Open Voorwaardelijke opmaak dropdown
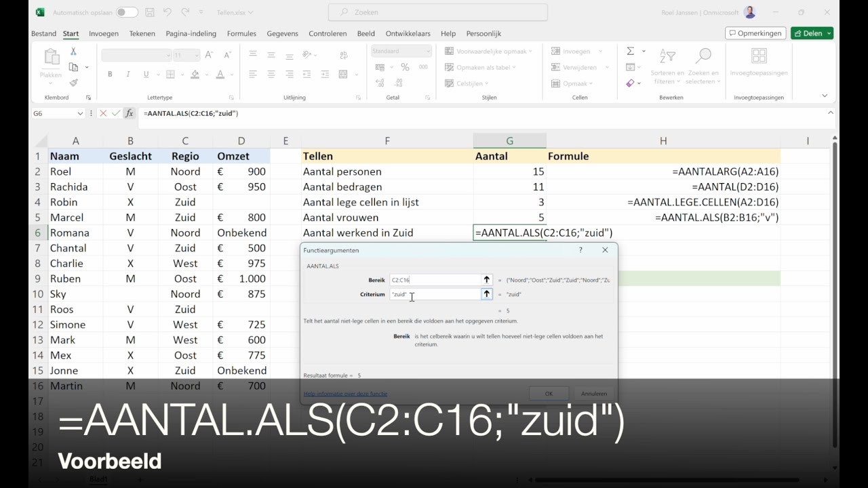This screenshot has height=488, width=868. [488, 51]
